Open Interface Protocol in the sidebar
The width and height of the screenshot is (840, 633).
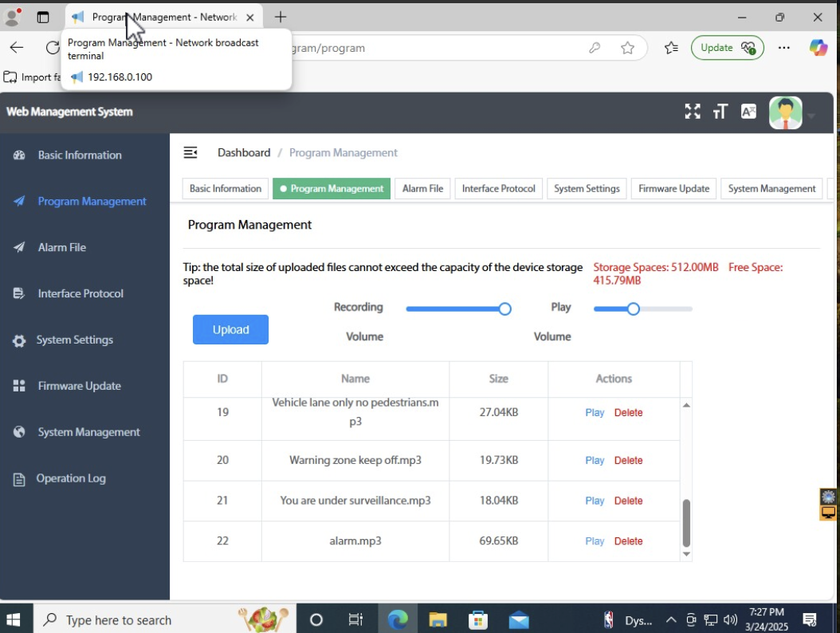point(80,293)
